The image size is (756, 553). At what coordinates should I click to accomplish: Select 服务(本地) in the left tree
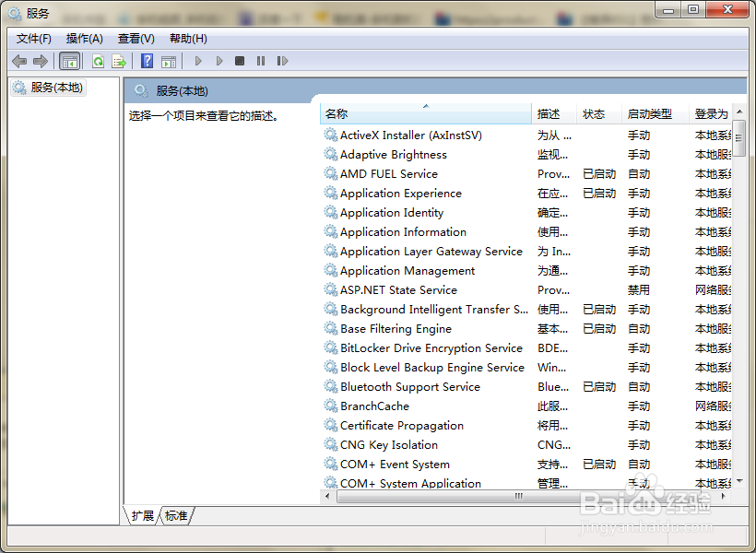tap(48, 88)
